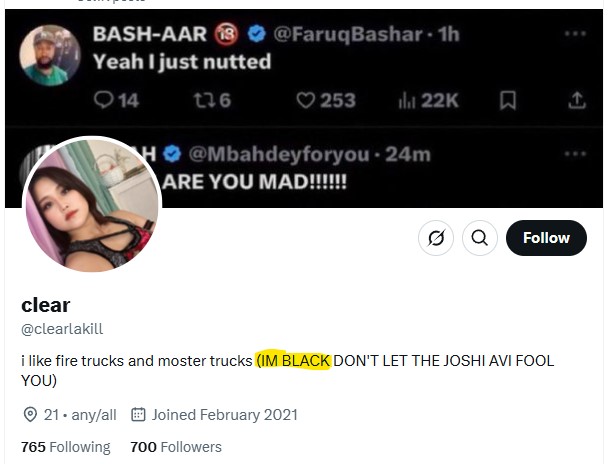Image resolution: width=613 pixels, height=464 pixels.
Task: Open the profile search magnifier icon
Action: [480, 238]
